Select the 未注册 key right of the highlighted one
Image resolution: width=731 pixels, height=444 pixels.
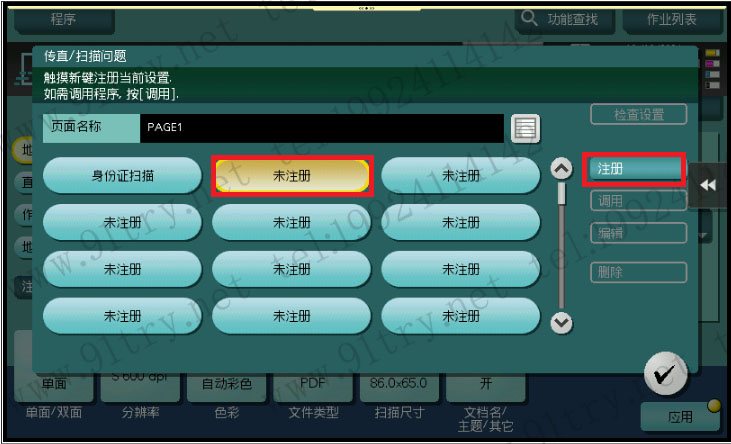point(461,176)
